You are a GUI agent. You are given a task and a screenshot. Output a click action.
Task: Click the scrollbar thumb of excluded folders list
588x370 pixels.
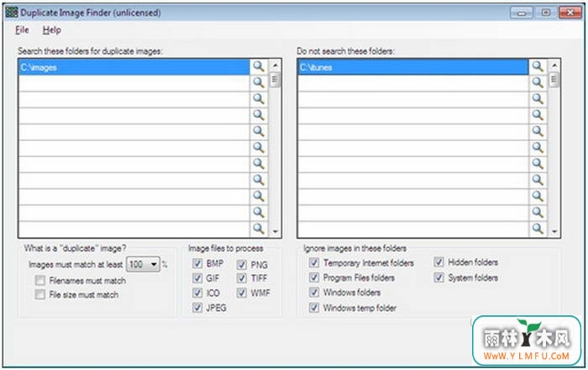554,80
